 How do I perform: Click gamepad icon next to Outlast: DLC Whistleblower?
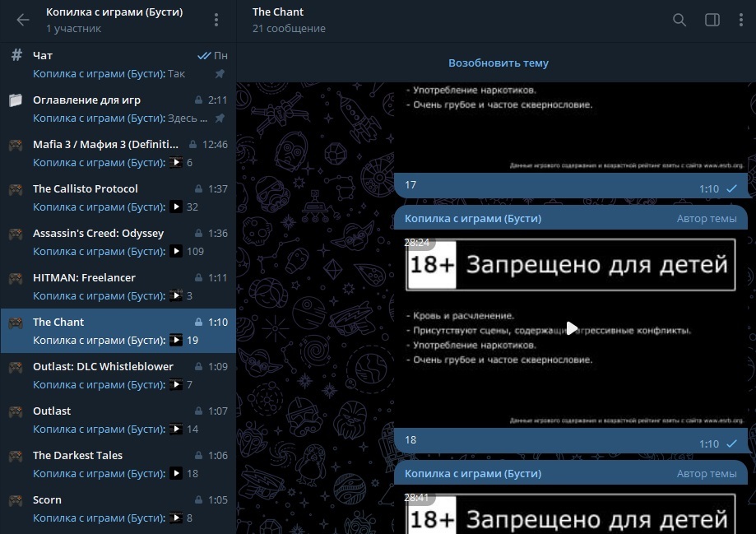tap(16, 367)
